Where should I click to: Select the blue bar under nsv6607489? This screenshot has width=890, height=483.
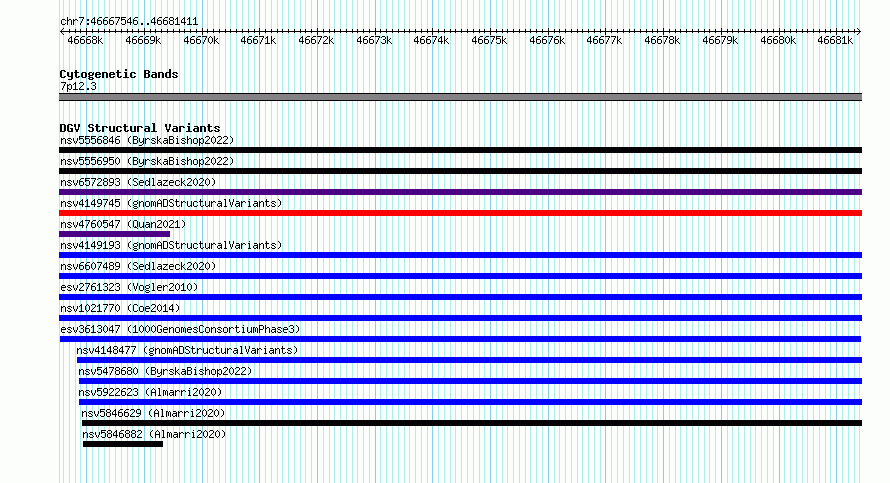pos(460,276)
